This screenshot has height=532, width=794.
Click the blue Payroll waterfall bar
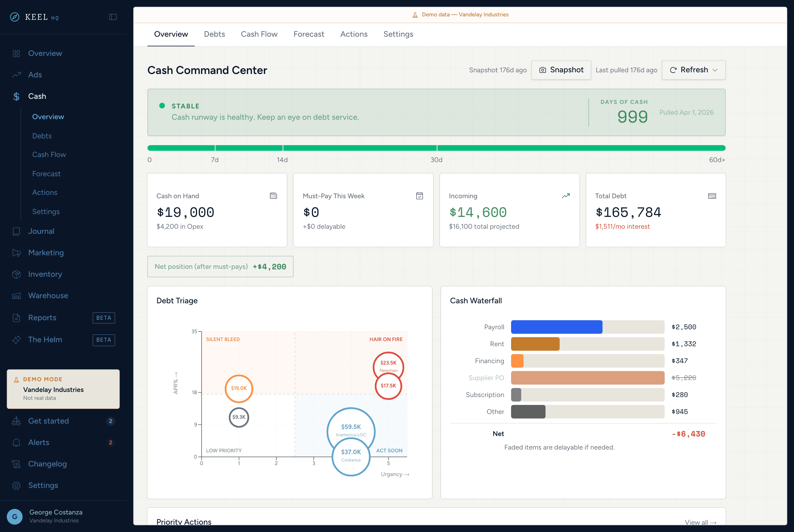[x=557, y=327]
